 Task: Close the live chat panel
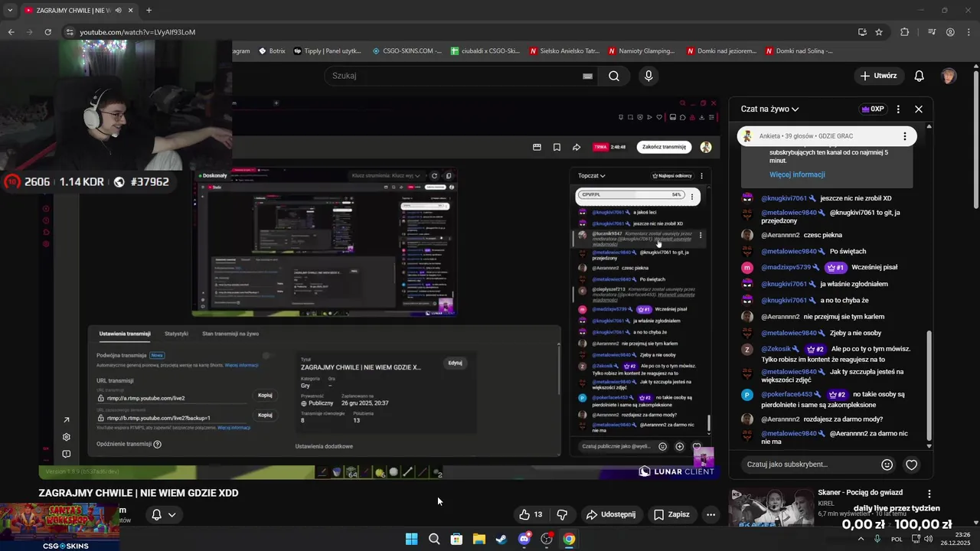pyautogui.click(x=919, y=109)
